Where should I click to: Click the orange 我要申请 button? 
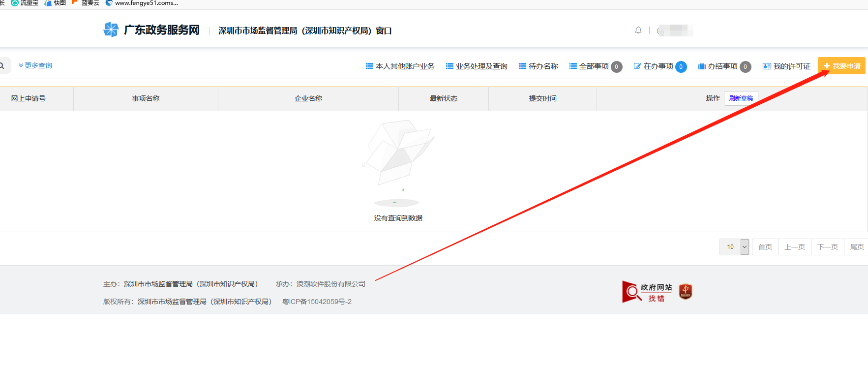(841, 66)
